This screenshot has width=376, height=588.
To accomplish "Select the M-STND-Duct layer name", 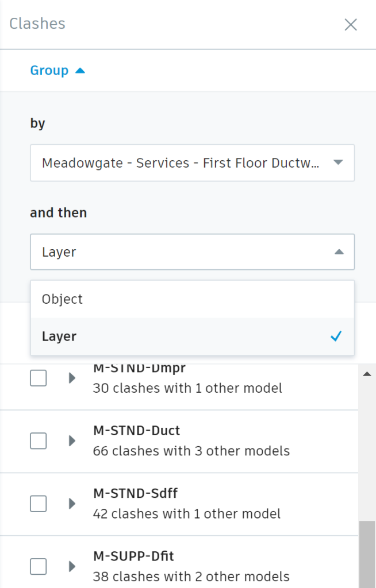I will coord(137,431).
